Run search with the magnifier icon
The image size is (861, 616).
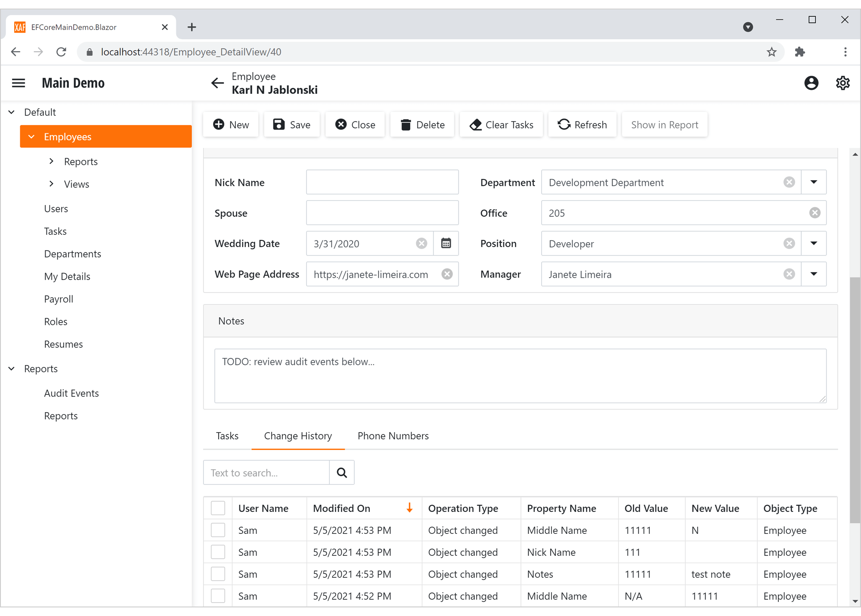pos(342,472)
